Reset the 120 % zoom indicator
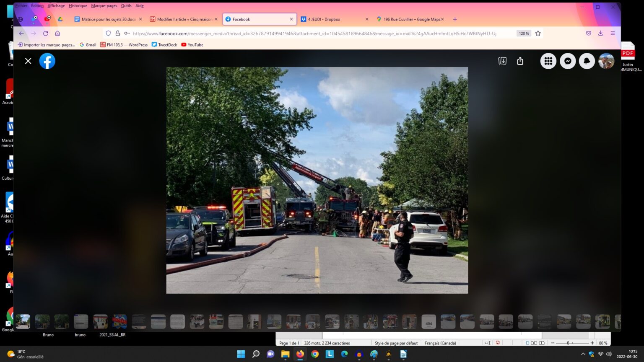Viewport: 644px width, 362px height. pos(524,34)
